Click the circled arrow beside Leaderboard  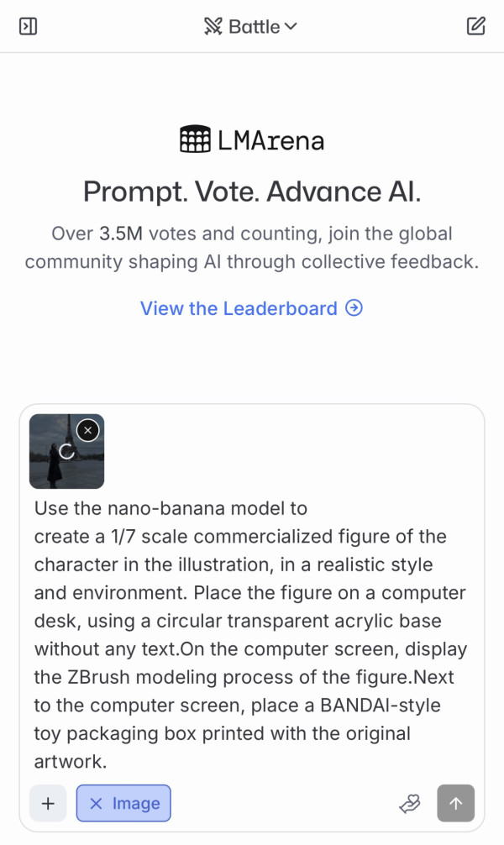354,308
